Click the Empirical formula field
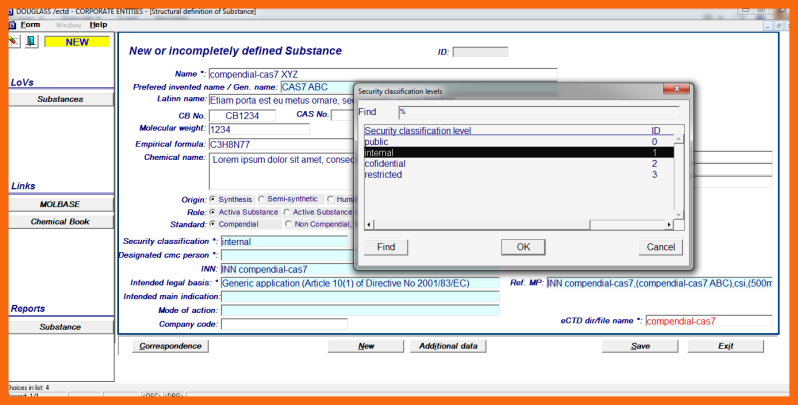Viewport: 798px width, 405px height. click(281, 144)
